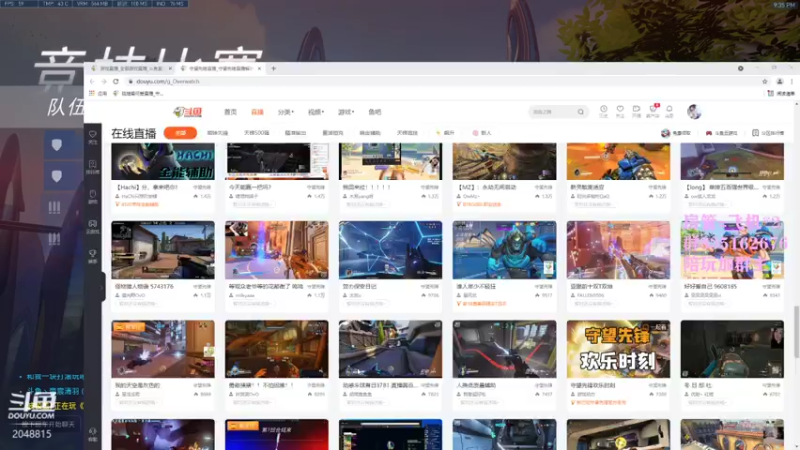Select the Overwatch live browser tab
Viewport: 800px width, 450px height.
pos(221,68)
